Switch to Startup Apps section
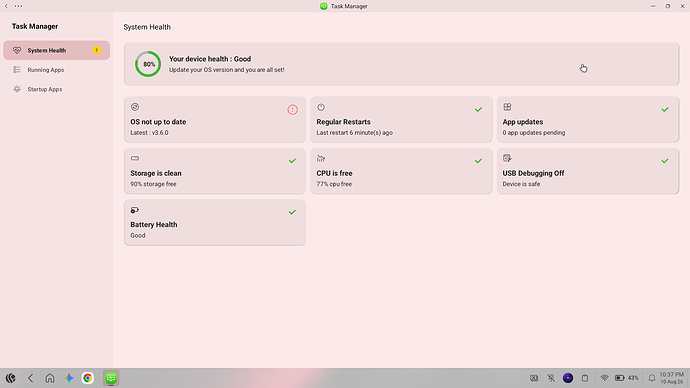The height and width of the screenshot is (388, 690). 56,89
